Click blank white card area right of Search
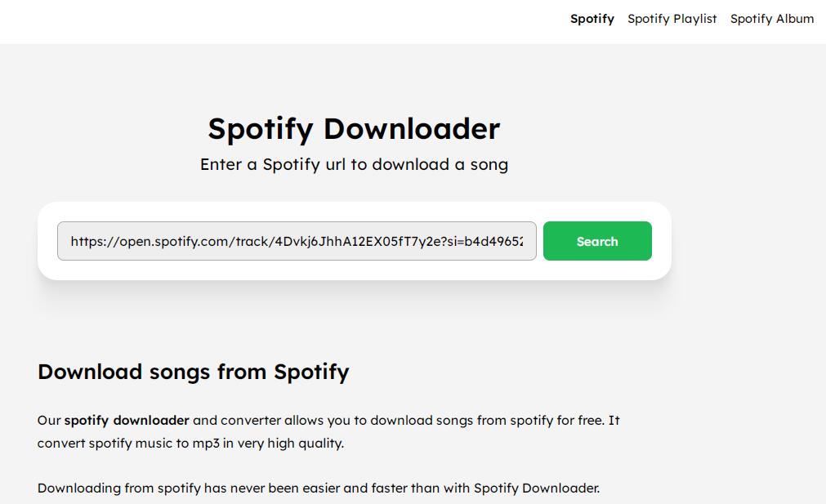This screenshot has height=504, width=826. pyautogui.click(x=661, y=241)
